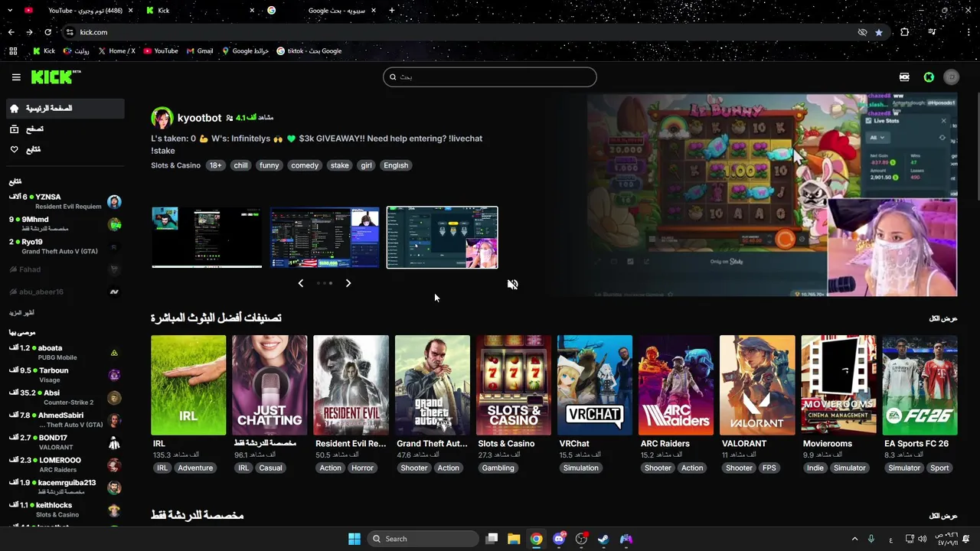This screenshot has height=551, width=980.
Task: Select second featured stream thumbnail
Action: [x=325, y=237]
